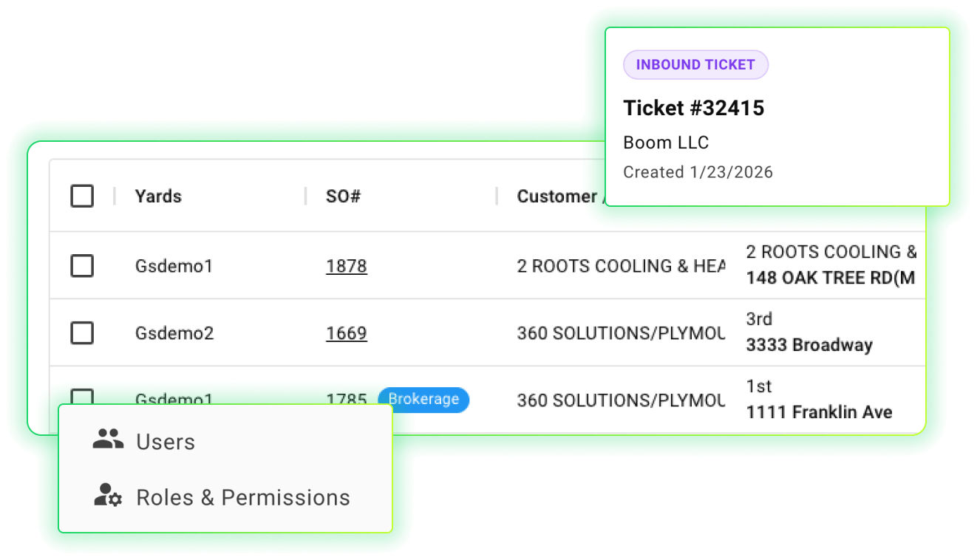Click the Customer column header

coord(557,196)
